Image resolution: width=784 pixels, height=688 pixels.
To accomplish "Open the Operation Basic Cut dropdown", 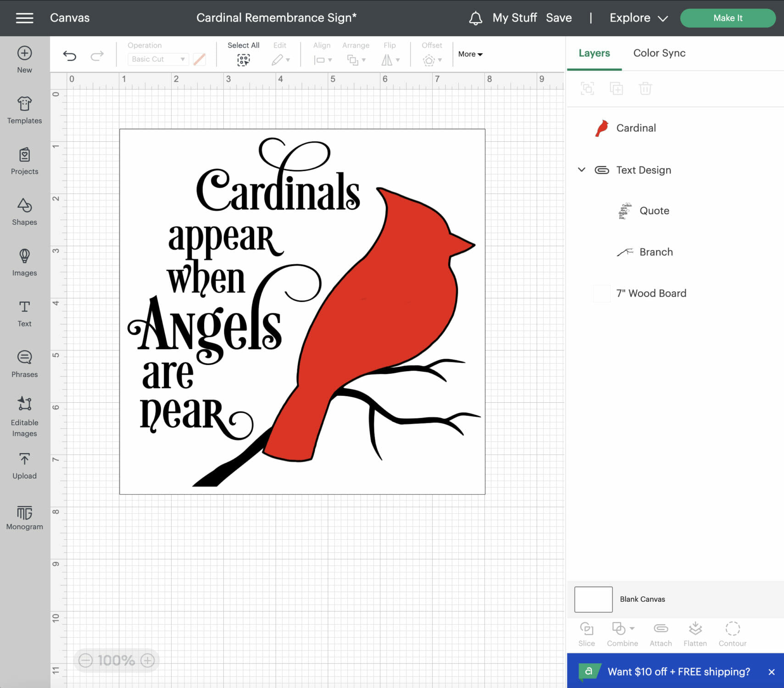I will coord(158,59).
